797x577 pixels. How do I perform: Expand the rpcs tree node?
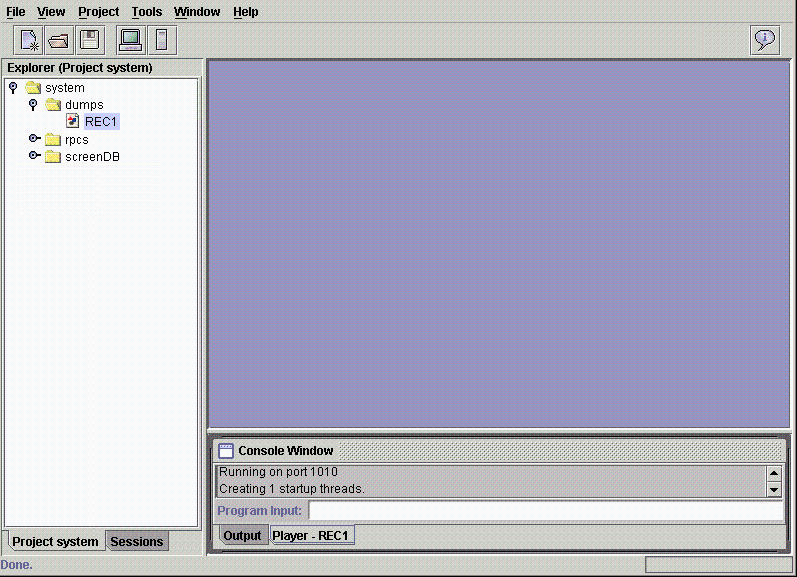click(x=34, y=138)
